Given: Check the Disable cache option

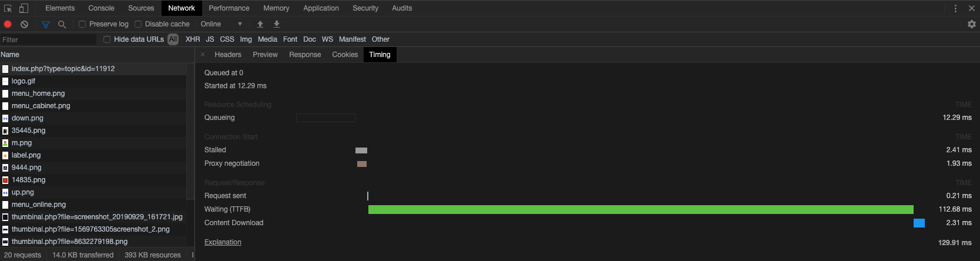Looking at the screenshot, I should click(138, 24).
